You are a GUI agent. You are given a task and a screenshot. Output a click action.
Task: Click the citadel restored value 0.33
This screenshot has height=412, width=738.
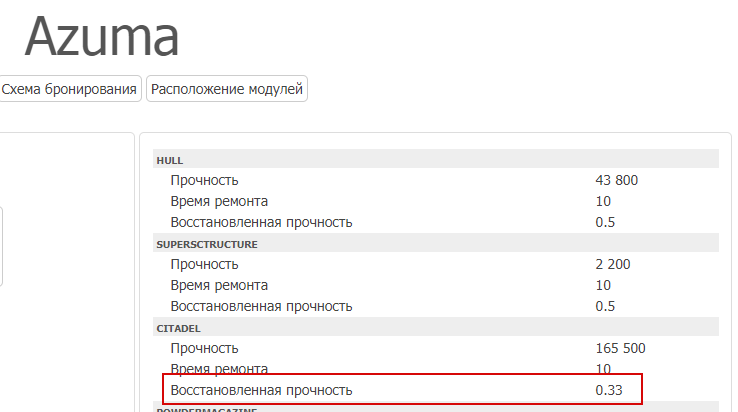(x=609, y=390)
